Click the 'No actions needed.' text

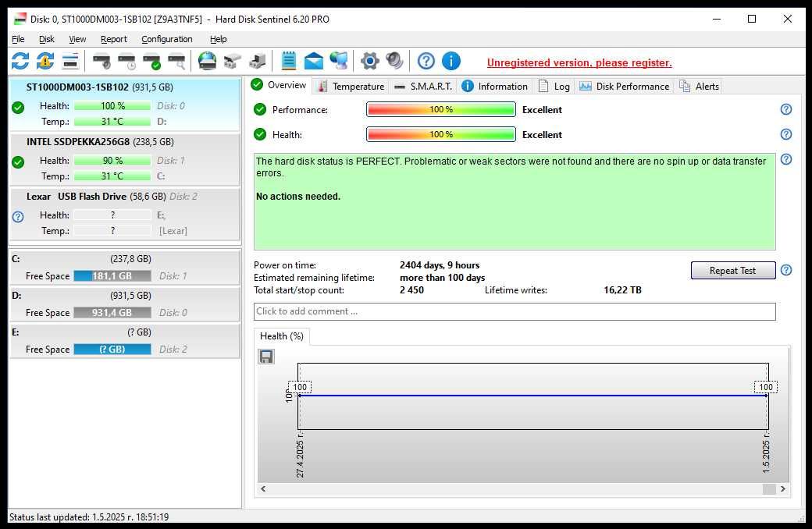click(298, 197)
